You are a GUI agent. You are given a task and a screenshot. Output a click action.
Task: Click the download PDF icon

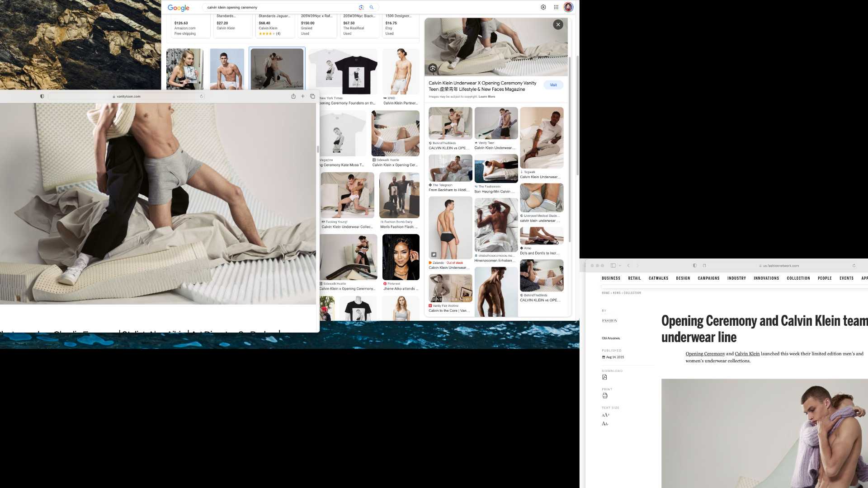point(605,377)
